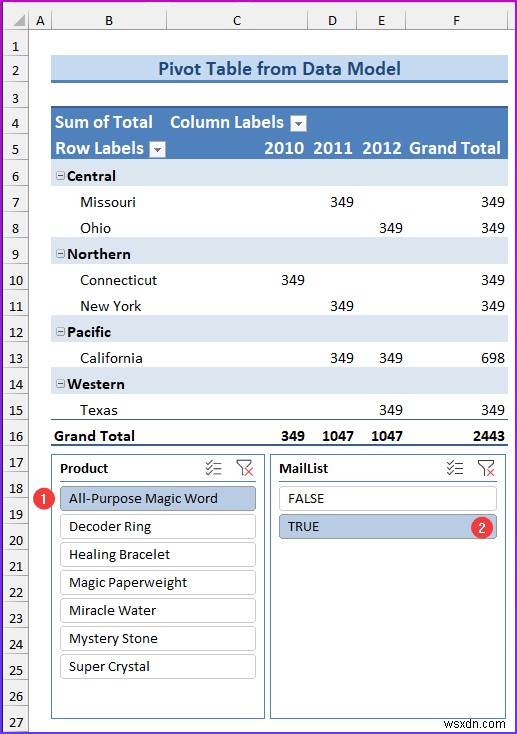The height and width of the screenshot is (734, 517).
Task: Select Decoder Ring in Product slicer
Action: click(158, 527)
